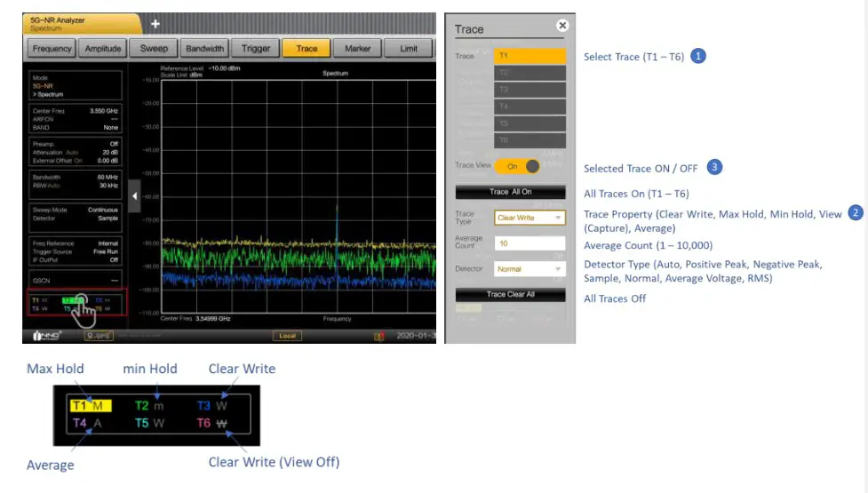The image size is (868, 493).
Task: Open the highlighted Trace menu
Action: coord(307,48)
